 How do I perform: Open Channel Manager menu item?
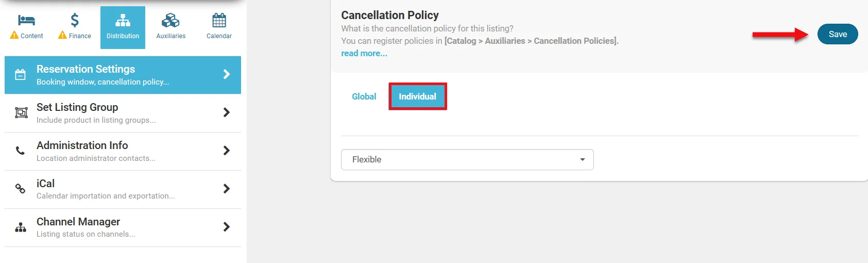(x=78, y=222)
